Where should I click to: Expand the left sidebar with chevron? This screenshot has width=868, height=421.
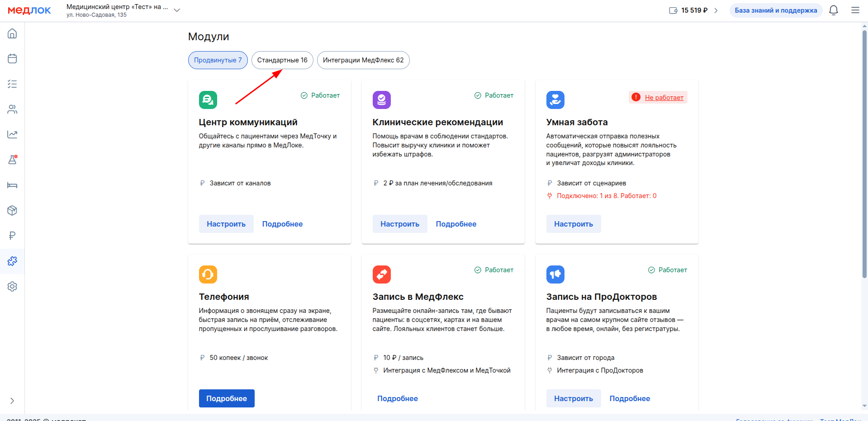[x=12, y=401]
